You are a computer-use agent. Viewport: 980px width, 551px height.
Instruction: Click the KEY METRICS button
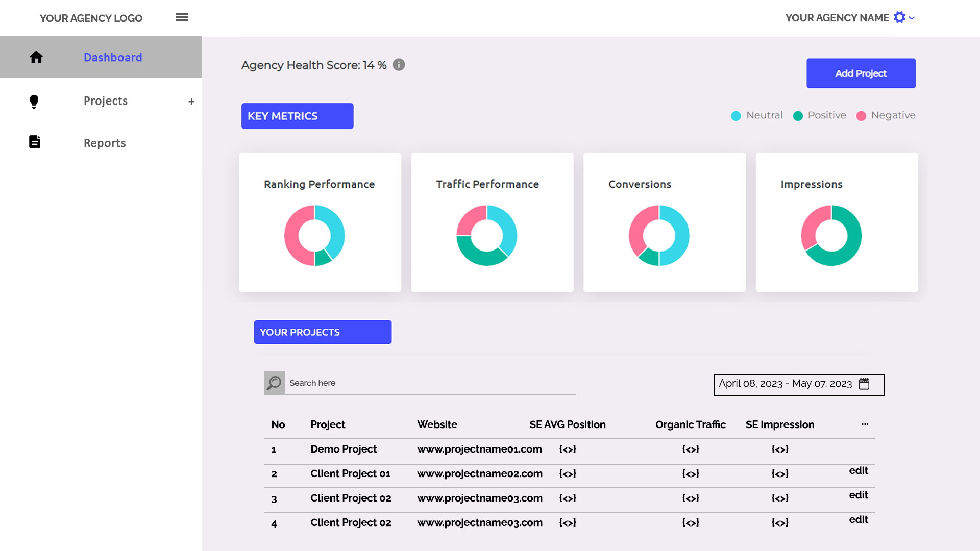point(297,116)
